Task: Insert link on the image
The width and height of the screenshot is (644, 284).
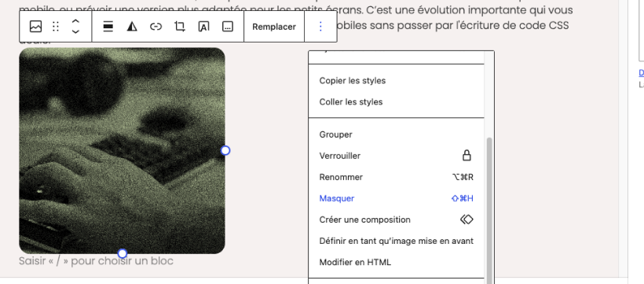Action: point(156,27)
